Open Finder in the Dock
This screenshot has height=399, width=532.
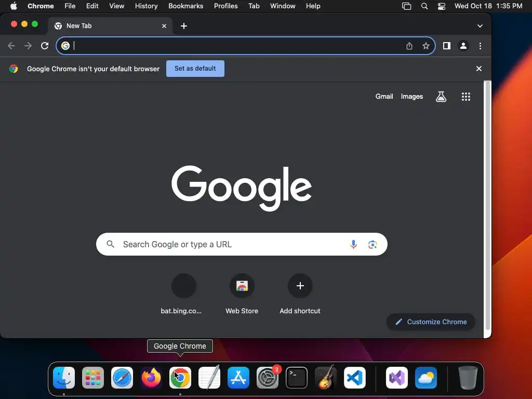pos(64,378)
